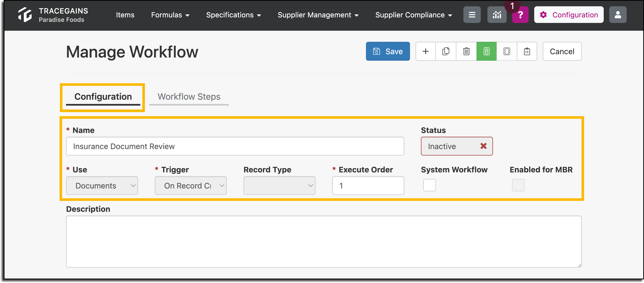Click the plus icon to add new workflow
The image size is (644, 283).
426,51
